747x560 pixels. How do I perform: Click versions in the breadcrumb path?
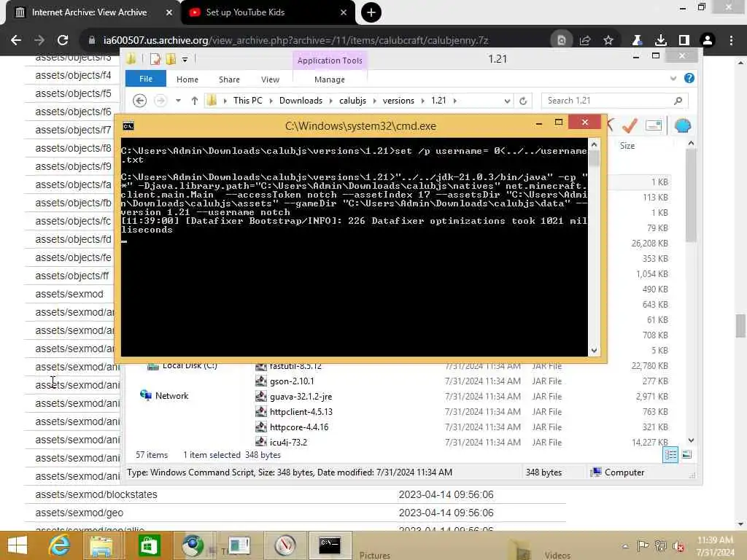pyautogui.click(x=398, y=101)
